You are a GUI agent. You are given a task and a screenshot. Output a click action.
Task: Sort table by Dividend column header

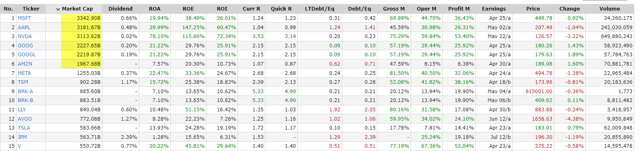120,9
